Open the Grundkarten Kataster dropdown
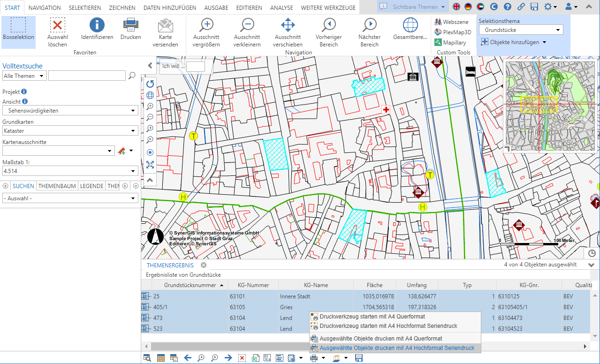Screen dimensions: 600x364 coord(70,131)
